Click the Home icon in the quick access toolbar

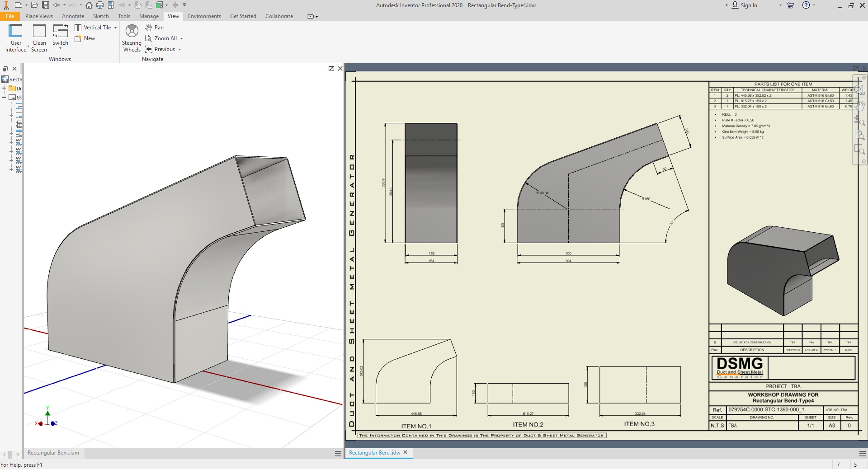click(x=89, y=5)
